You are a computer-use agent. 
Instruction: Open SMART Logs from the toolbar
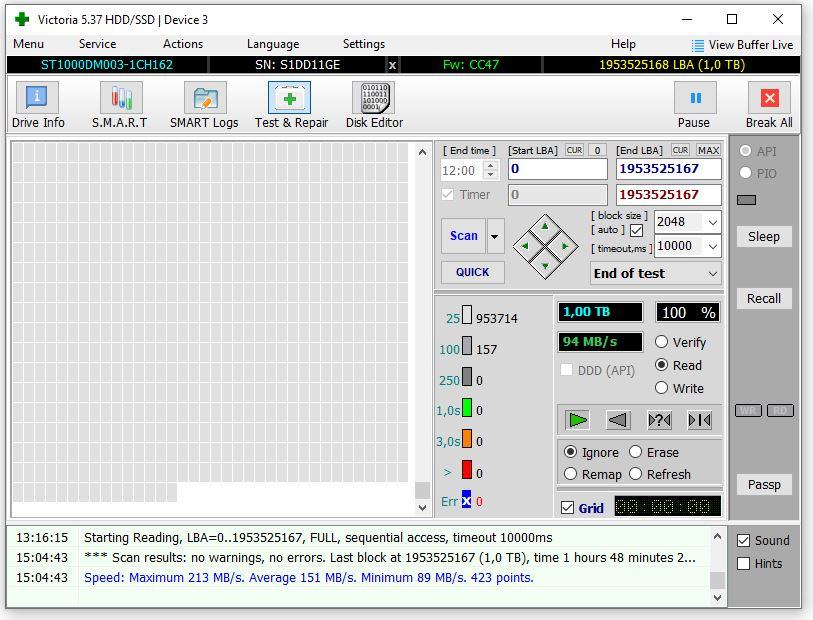click(x=204, y=106)
